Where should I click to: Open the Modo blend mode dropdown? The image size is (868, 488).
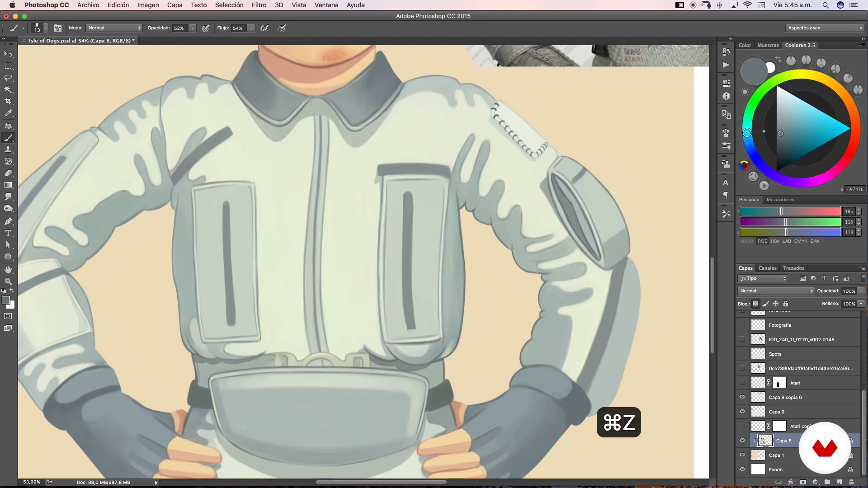[x=114, y=28]
